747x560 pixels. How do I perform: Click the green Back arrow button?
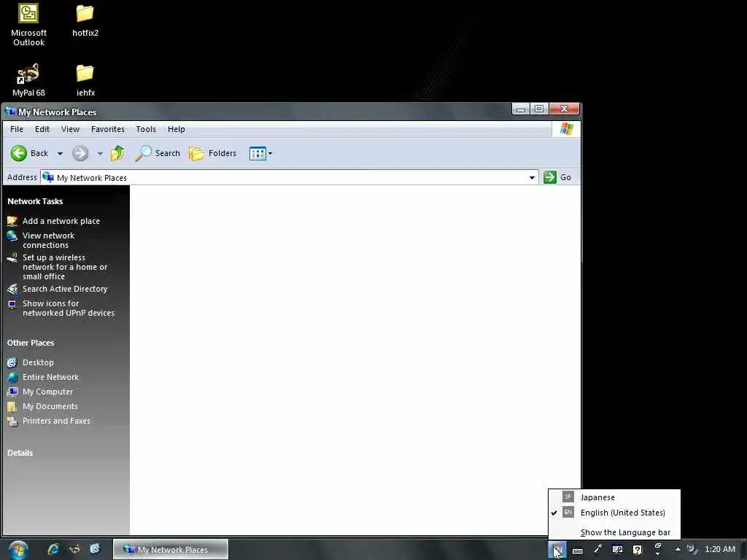coord(18,153)
